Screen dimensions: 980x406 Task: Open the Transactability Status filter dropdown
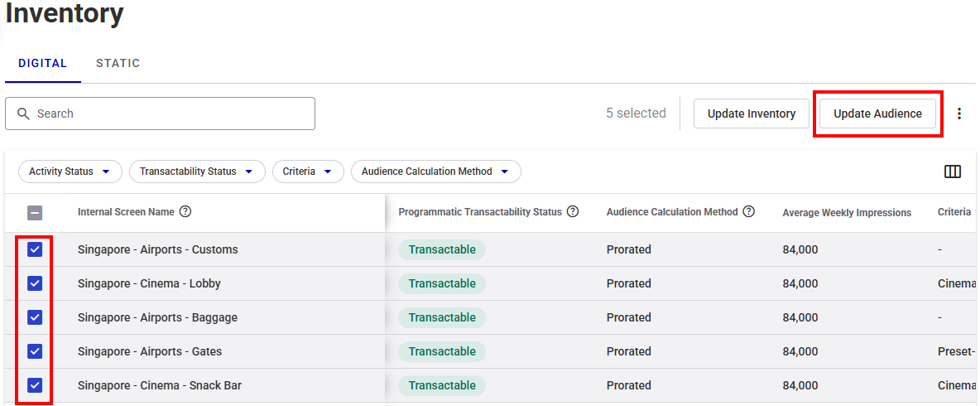[196, 172]
